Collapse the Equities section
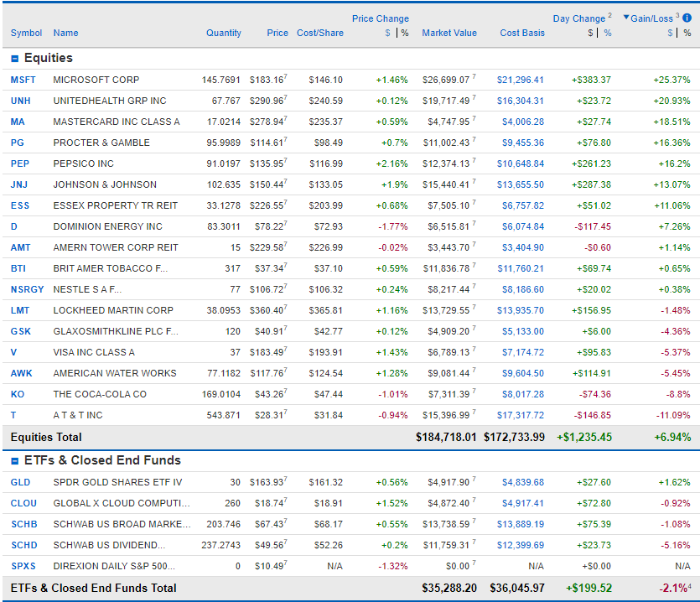The width and height of the screenshot is (700, 602). pos(15,59)
